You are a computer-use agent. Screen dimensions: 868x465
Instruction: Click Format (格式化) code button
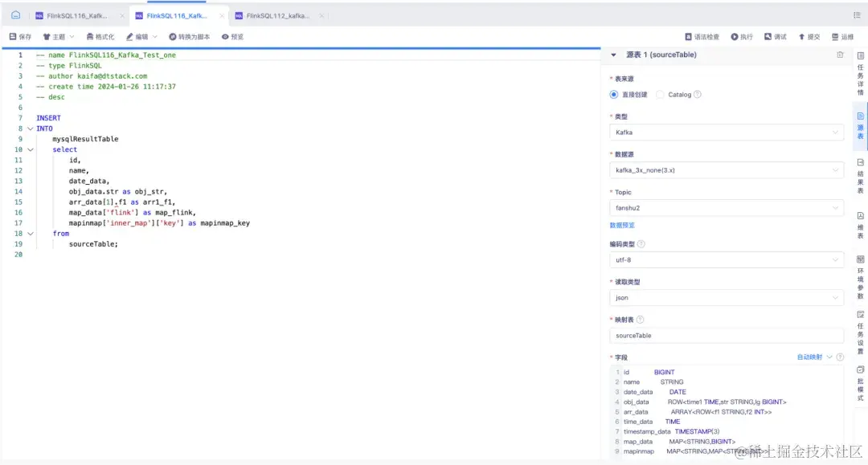100,37
